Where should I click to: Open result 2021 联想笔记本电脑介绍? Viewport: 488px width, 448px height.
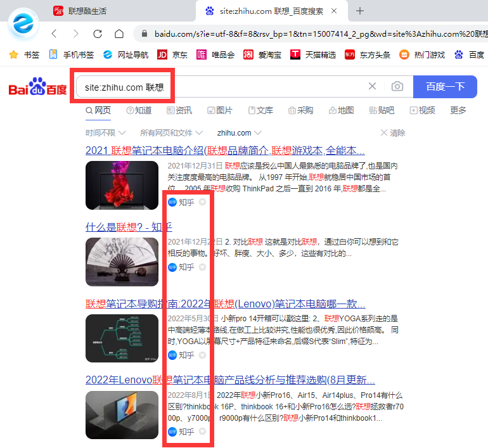coord(225,151)
